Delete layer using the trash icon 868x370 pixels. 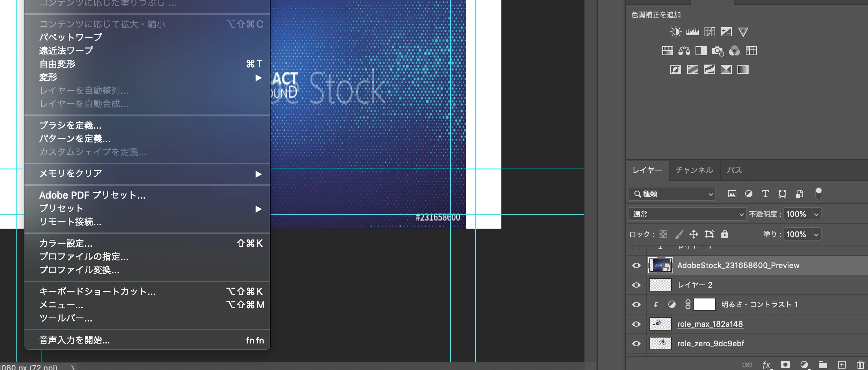860,365
